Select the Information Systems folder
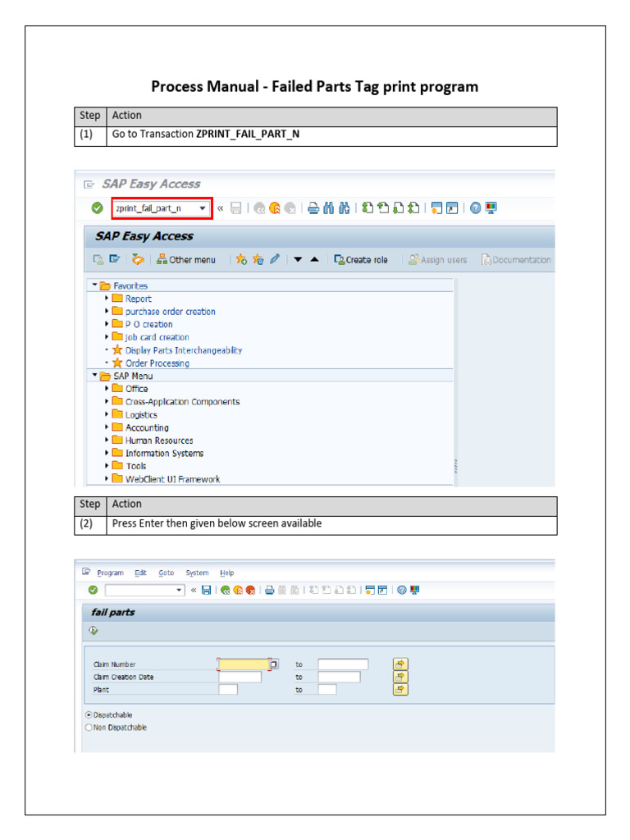Screen dimensions: 630x840 click(164, 453)
